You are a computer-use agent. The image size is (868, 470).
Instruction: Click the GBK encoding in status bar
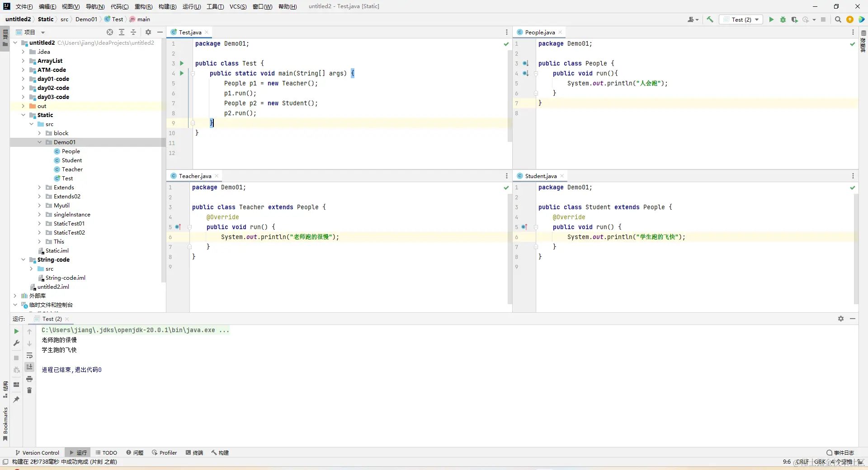pyautogui.click(x=820, y=461)
